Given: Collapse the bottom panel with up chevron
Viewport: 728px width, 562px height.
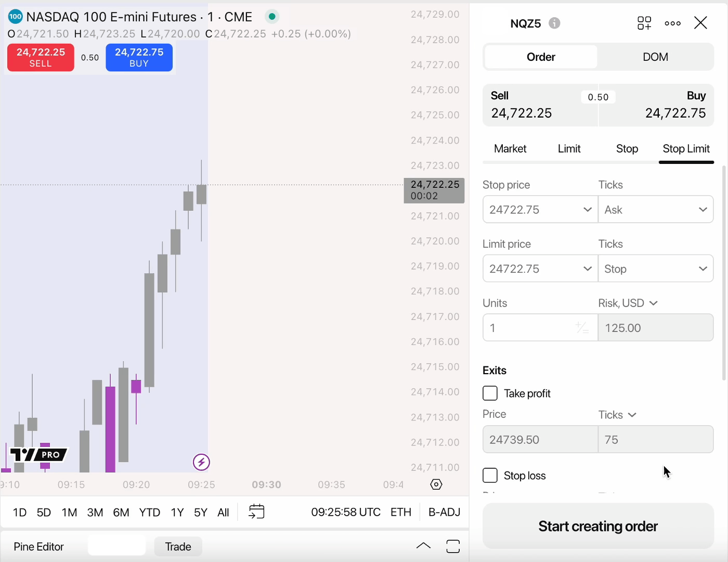Looking at the screenshot, I should (x=423, y=546).
